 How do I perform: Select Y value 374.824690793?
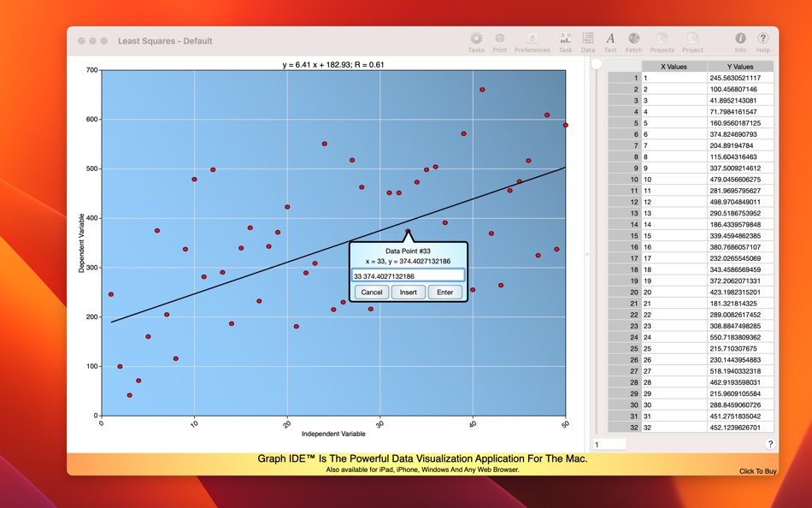(740, 134)
